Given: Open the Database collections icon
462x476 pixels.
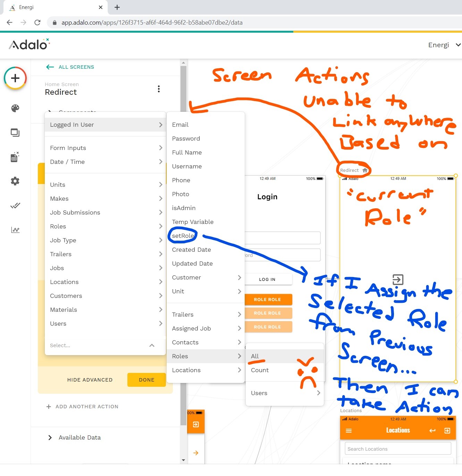Looking at the screenshot, I should pyautogui.click(x=15, y=157).
